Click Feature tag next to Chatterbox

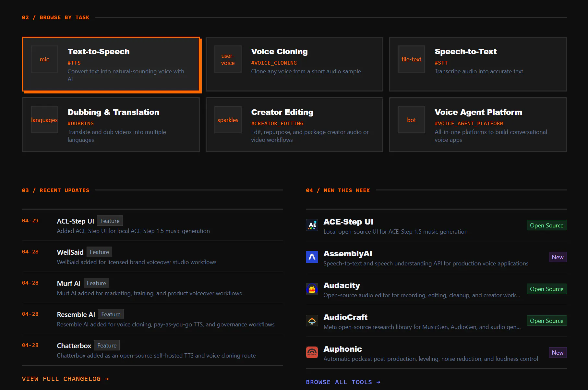(107, 346)
